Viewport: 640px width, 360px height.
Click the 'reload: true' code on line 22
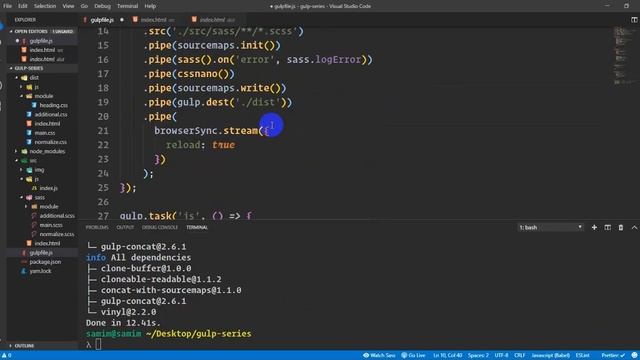(x=200, y=145)
